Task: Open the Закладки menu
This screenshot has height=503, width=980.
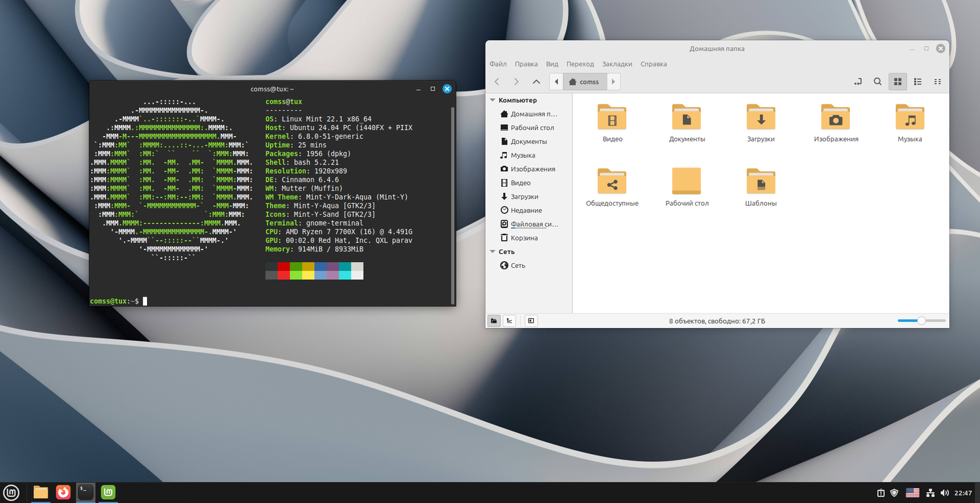Action: 617,64
